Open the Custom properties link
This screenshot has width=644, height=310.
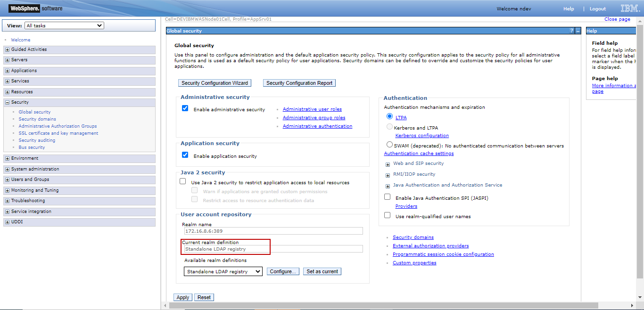[x=414, y=263]
